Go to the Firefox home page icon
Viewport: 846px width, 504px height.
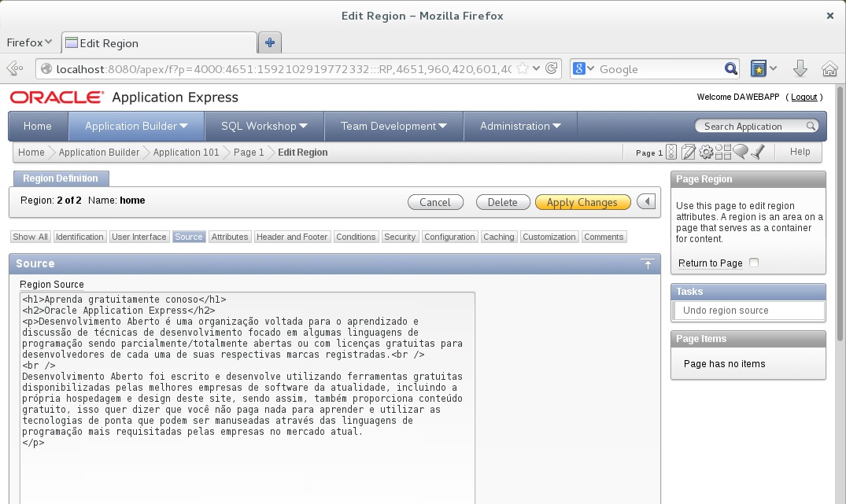point(829,68)
